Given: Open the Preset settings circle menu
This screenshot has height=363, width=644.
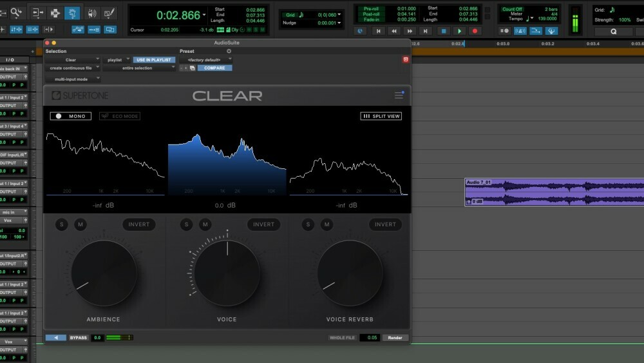Looking at the screenshot, I should point(229,51).
